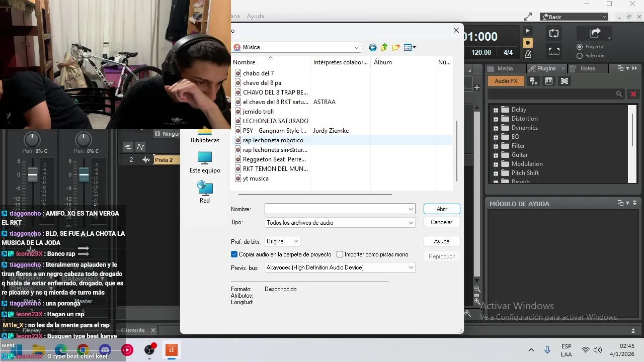The width and height of the screenshot is (644, 362).
Task: Click the Cancelar button
Action: click(x=442, y=222)
